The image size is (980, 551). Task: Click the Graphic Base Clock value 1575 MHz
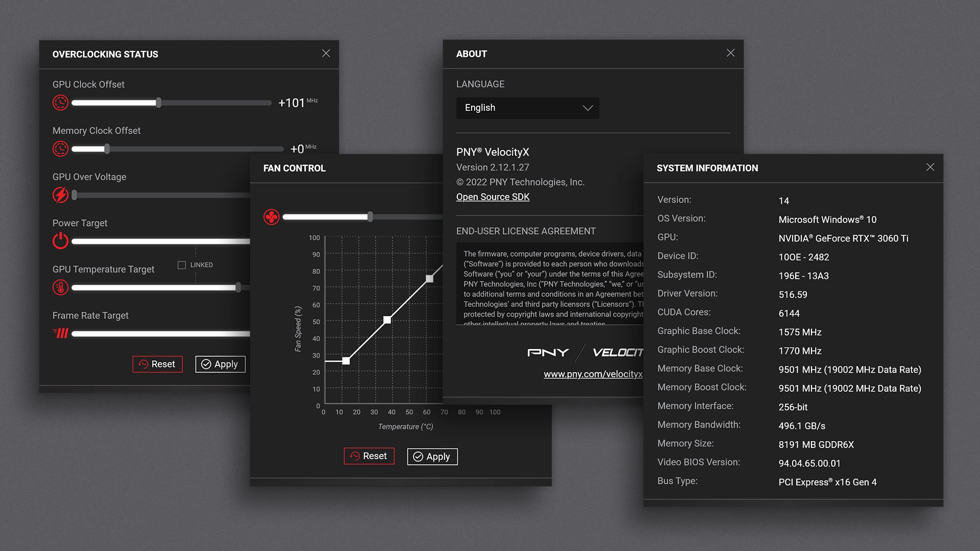click(x=800, y=332)
